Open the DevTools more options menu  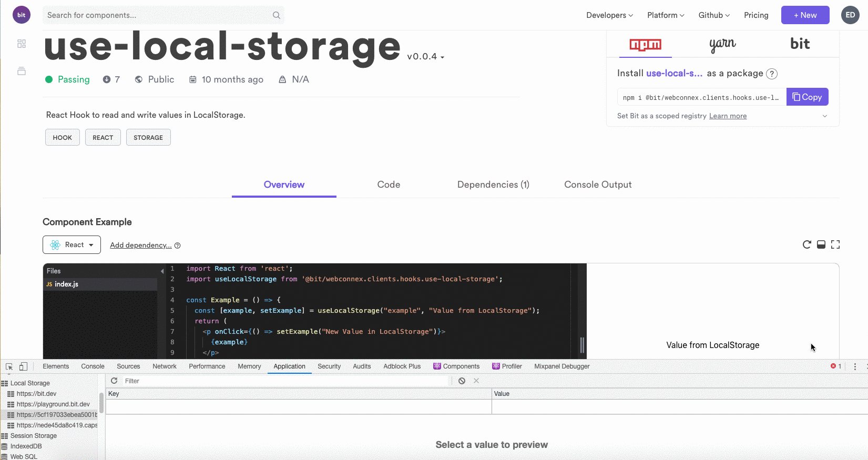pyautogui.click(x=855, y=366)
